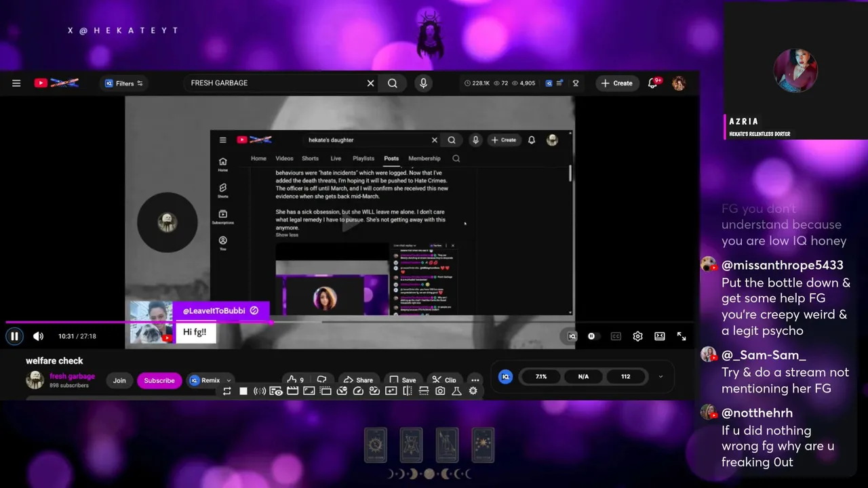Run search with magnifier button
Viewport: 868px width, 488px height.
(393, 83)
